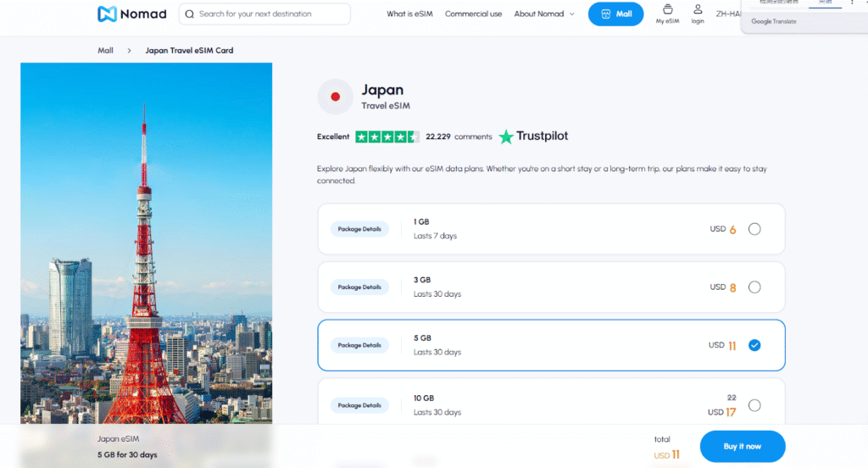868x468 pixels.
Task: Click the blue Mall button in header
Action: (615, 14)
